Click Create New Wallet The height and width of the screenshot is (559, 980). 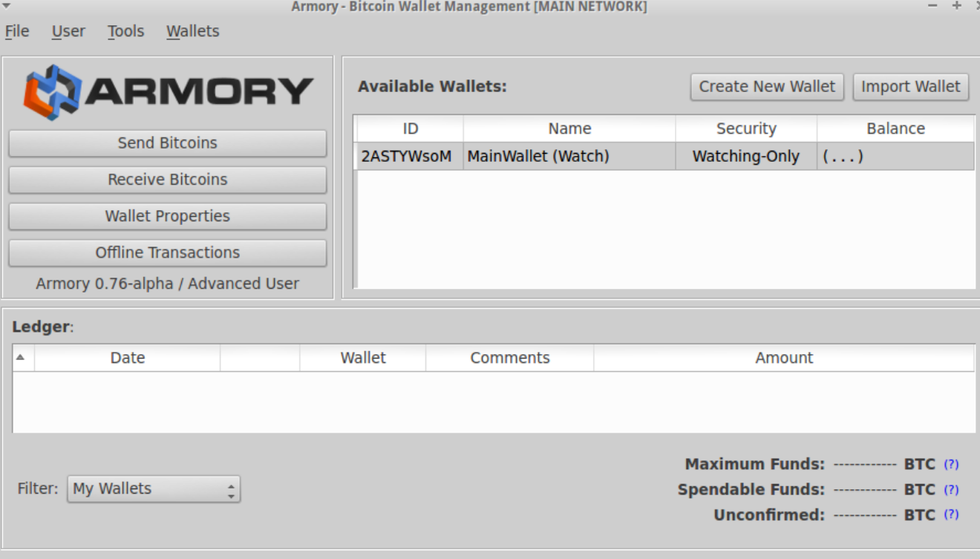(766, 86)
